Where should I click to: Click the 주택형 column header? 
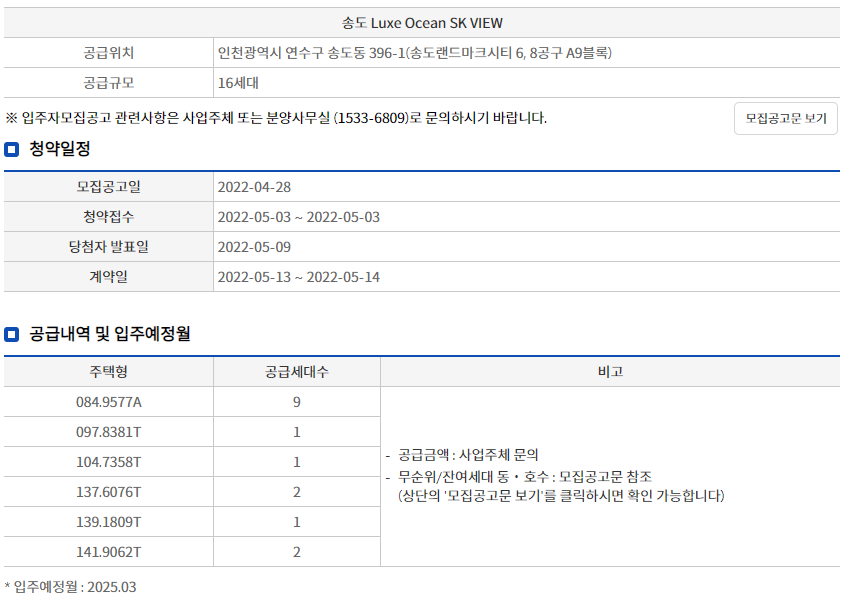pyautogui.click(x=108, y=372)
